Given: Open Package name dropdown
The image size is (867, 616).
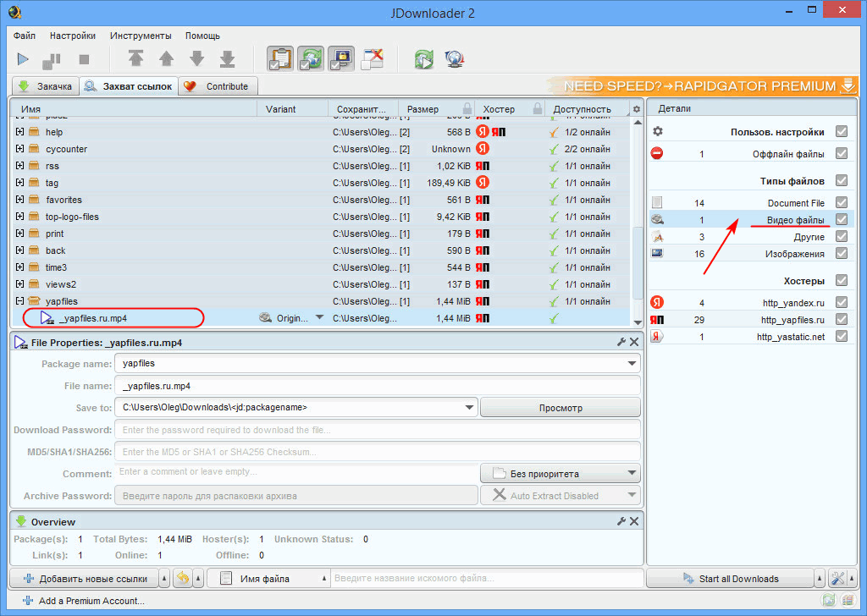Looking at the screenshot, I should click(632, 364).
